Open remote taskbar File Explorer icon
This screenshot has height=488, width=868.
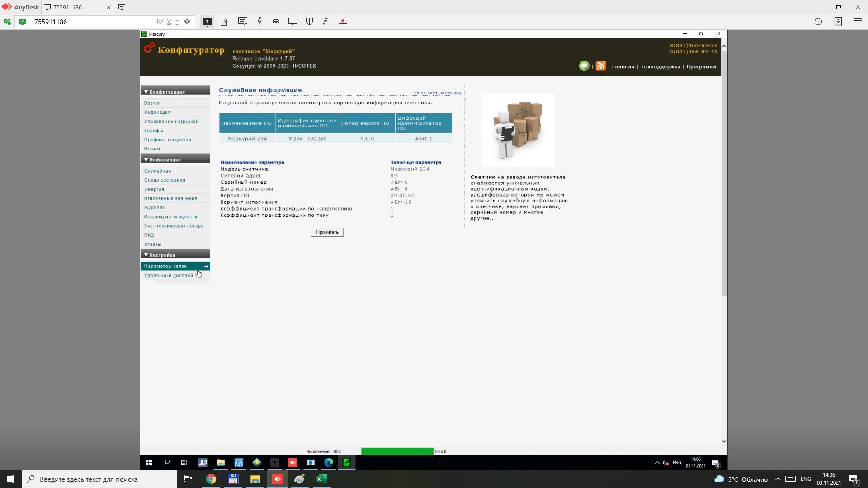click(221, 462)
